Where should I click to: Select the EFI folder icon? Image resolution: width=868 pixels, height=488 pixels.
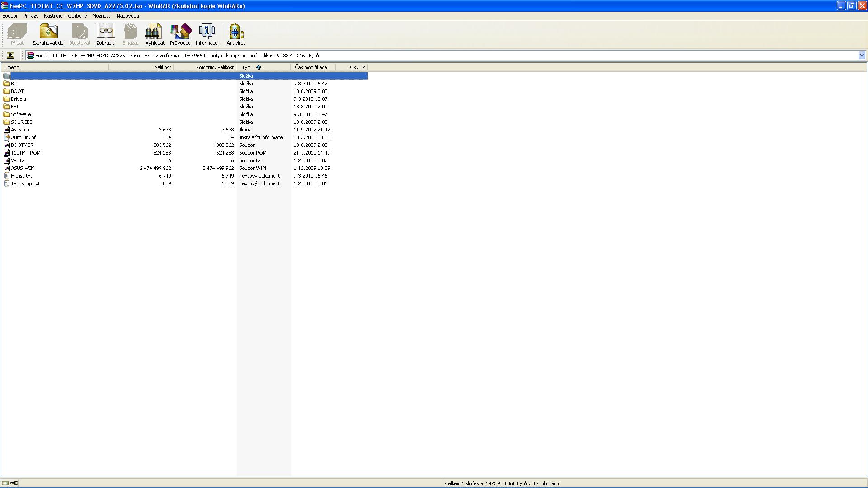pyautogui.click(x=7, y=107)
